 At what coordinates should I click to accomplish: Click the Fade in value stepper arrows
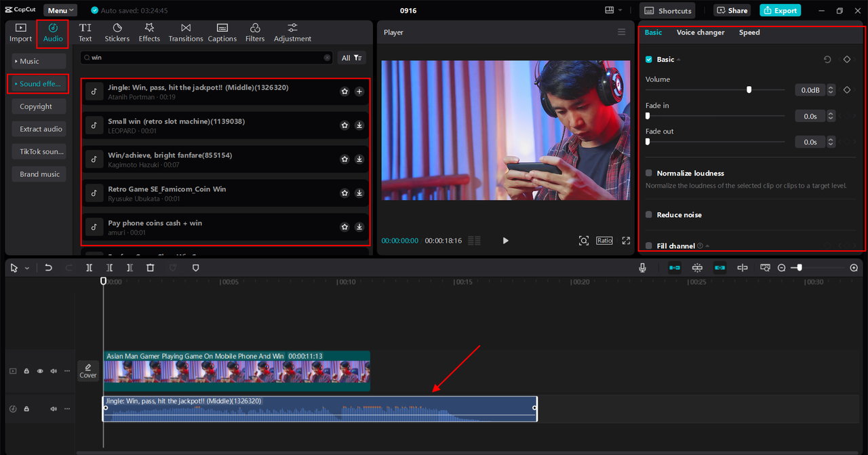click(831, 116)
